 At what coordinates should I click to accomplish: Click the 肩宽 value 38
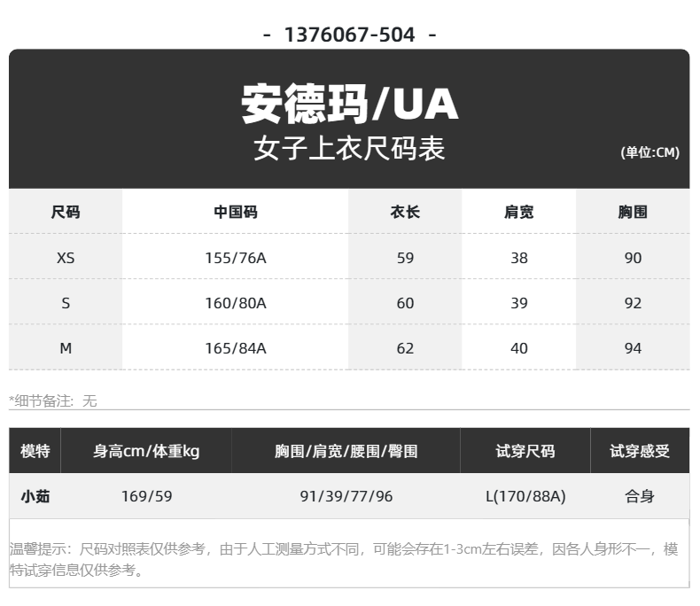point(519,258)
